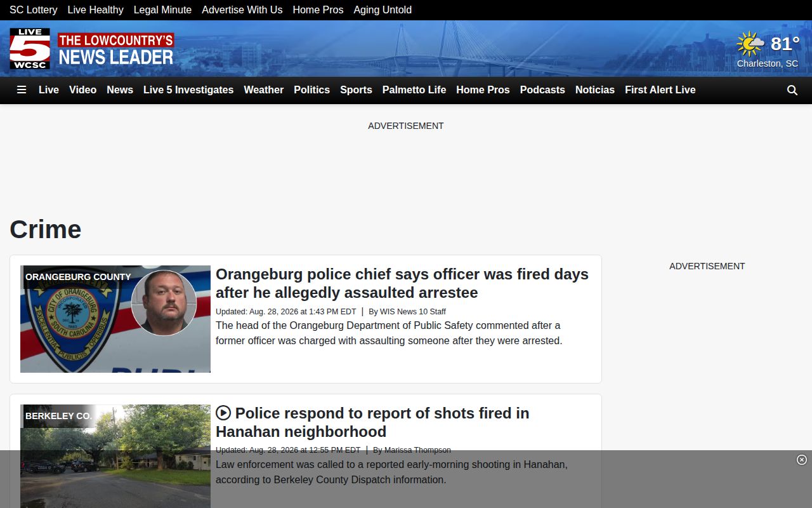Select Podcasts in navigation bar
This screenshot has height=508, width=812.
(x=542, y=90)
